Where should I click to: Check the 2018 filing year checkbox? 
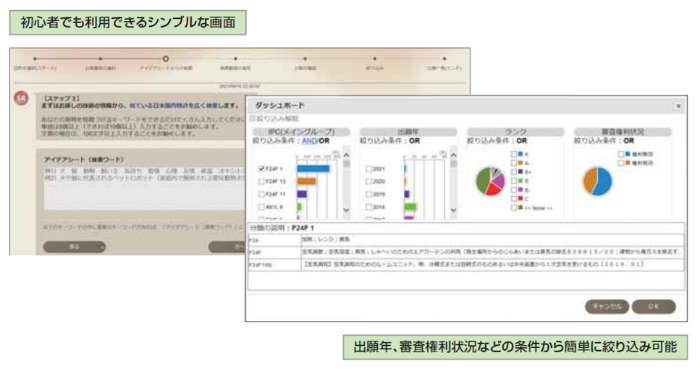369,207
